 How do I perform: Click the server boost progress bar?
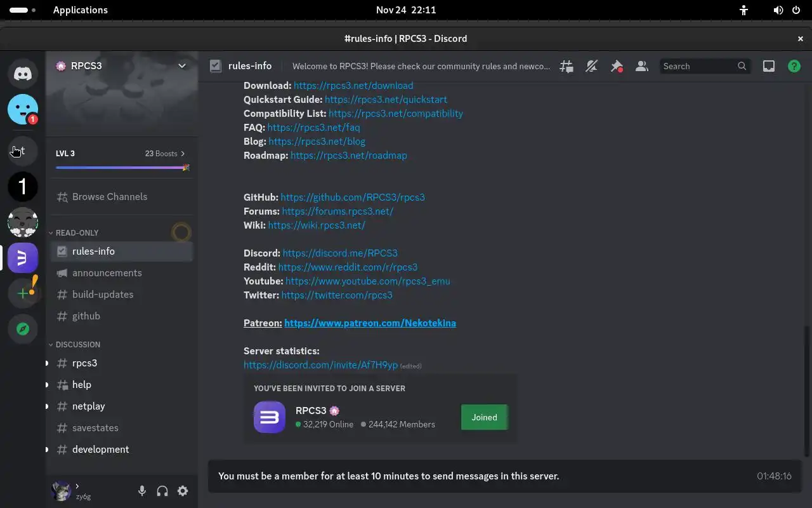(122, 168)
